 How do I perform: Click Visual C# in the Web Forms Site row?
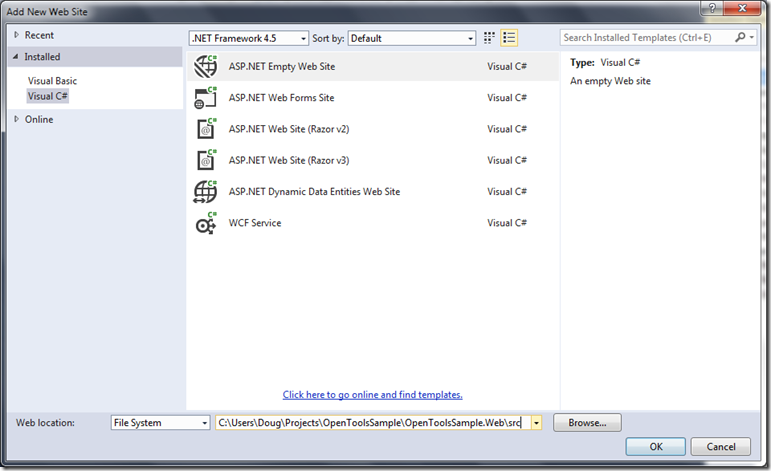click(507, 98)
